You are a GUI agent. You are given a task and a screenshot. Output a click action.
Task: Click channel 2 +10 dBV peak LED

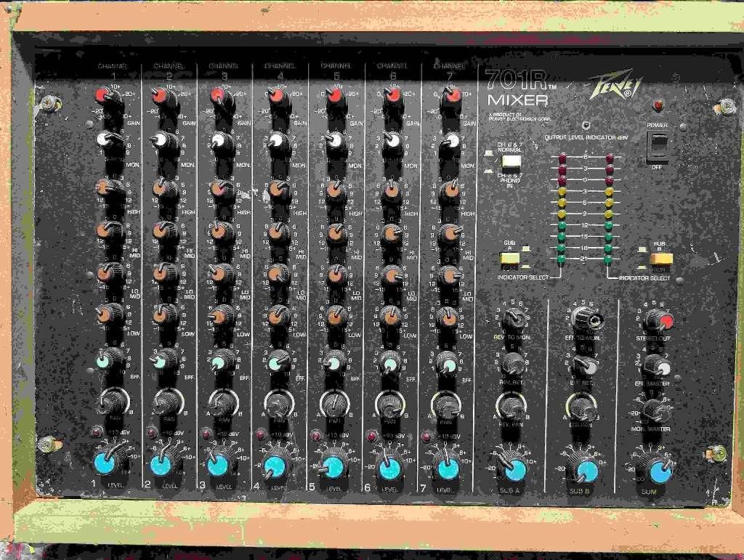click(153, 432)
